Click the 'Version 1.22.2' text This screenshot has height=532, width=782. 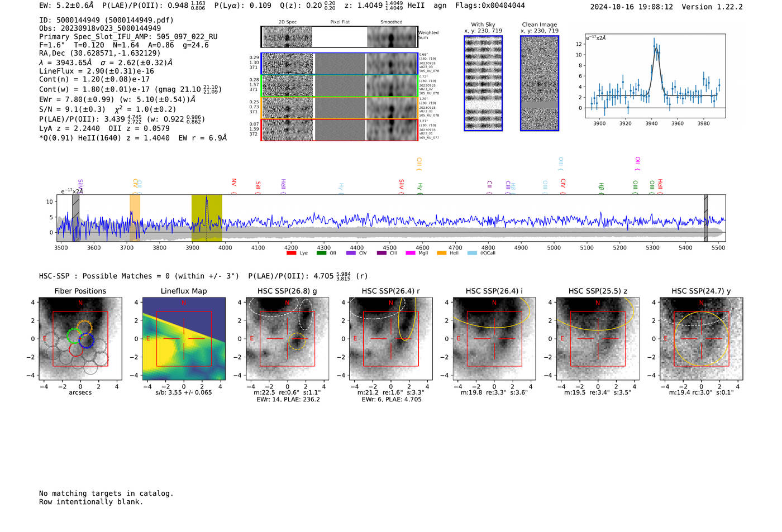[712, 7]
